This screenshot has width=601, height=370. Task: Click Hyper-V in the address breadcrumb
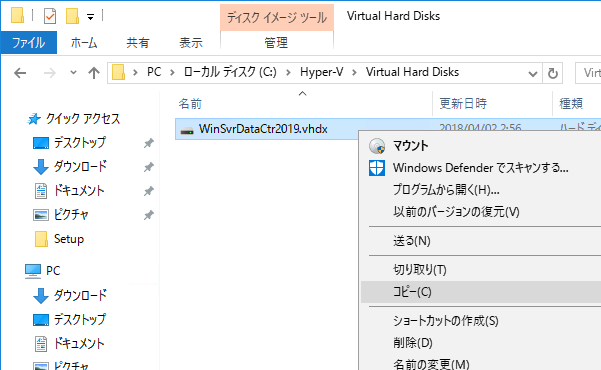click(x=322, y=72)
